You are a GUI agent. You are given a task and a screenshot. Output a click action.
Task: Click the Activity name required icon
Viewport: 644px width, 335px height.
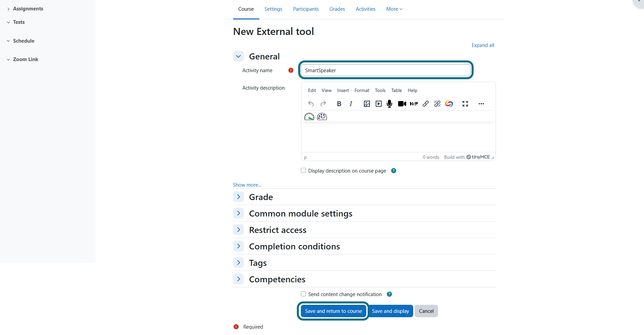pyautogui.click(x=291, y=70)
